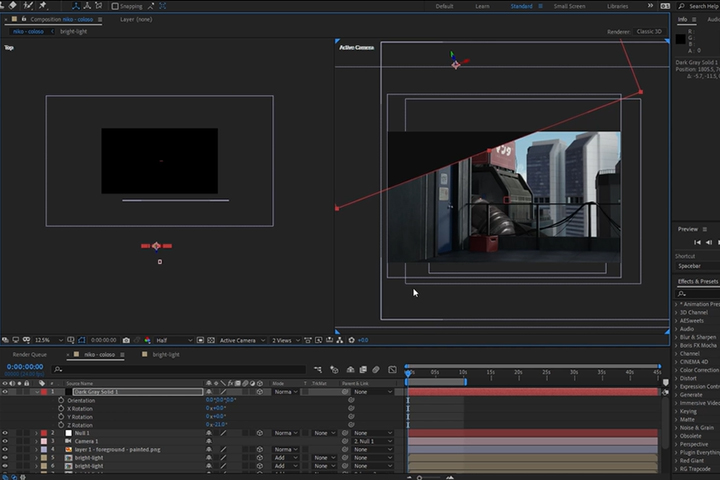This screenshot has width=720, height=480.
Task: Open the Active Camera view dropdown
Action: pos(242,340)
